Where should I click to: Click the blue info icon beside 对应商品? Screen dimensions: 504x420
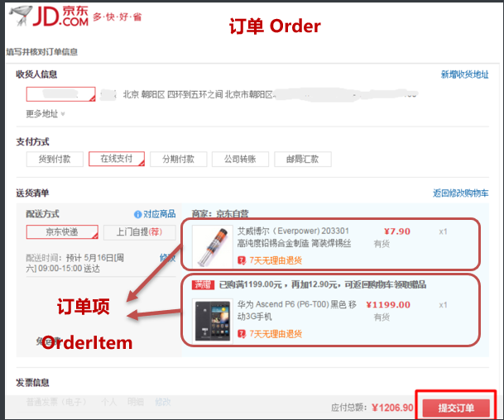click(x=137, y=214)
